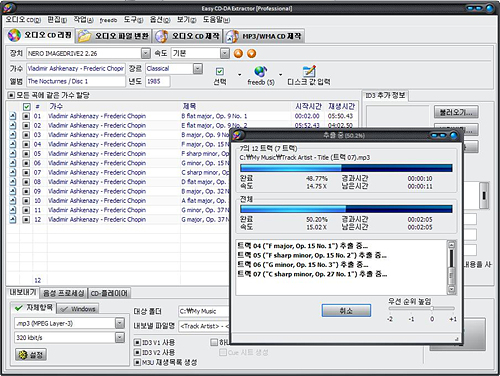Open the 장르 Classical genre dropdown
Image resolution: width=500 pixels, height=376 pixels.
click(198, 69)
